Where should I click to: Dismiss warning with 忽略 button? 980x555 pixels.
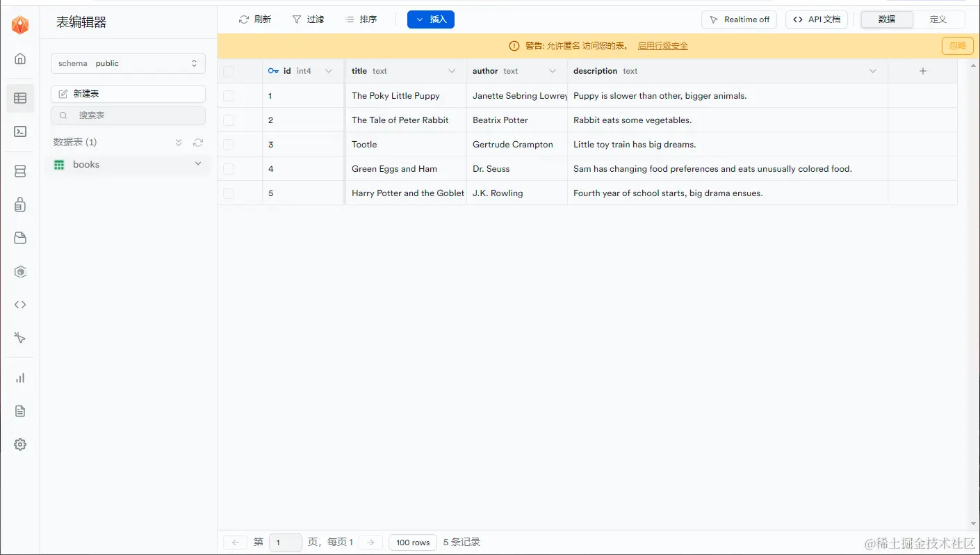click(x=957, y=46)
